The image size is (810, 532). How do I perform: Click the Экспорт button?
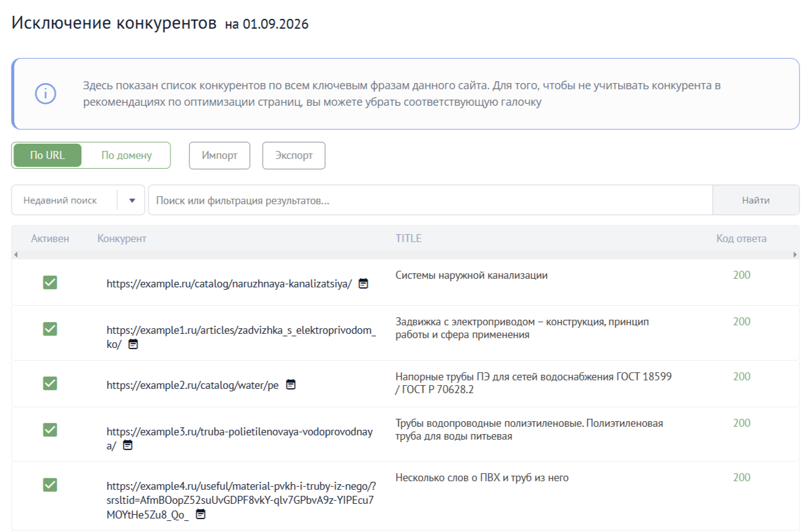293,155
